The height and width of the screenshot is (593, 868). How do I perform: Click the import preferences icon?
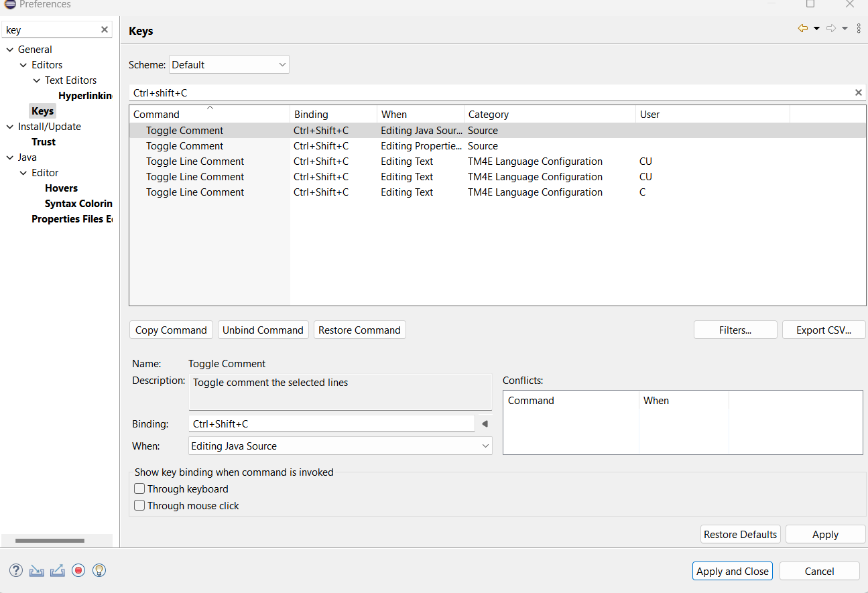37,570
